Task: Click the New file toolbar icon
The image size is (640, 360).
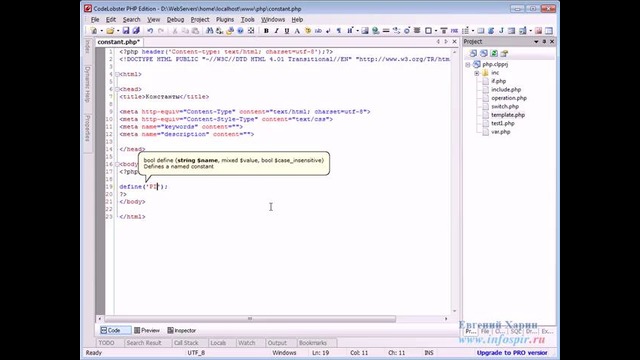Action: pos(94,31)
